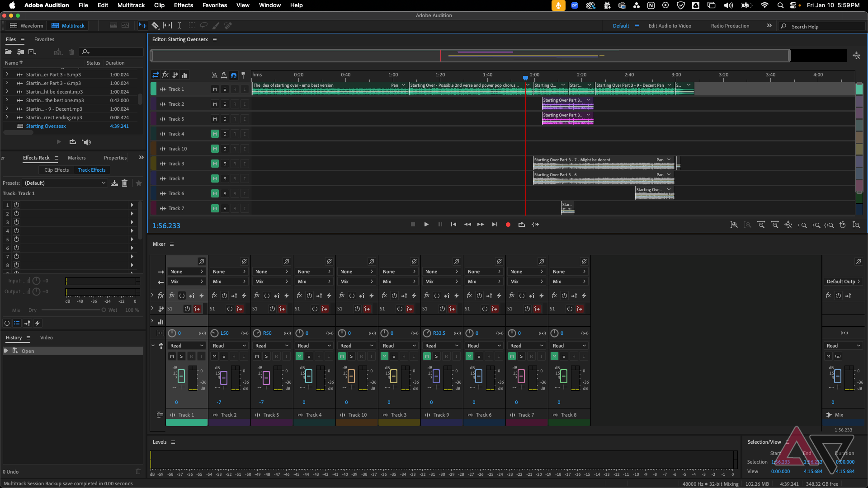Select Clip Effects button
The width and height of the screenshot is (868, 488).
57,170
